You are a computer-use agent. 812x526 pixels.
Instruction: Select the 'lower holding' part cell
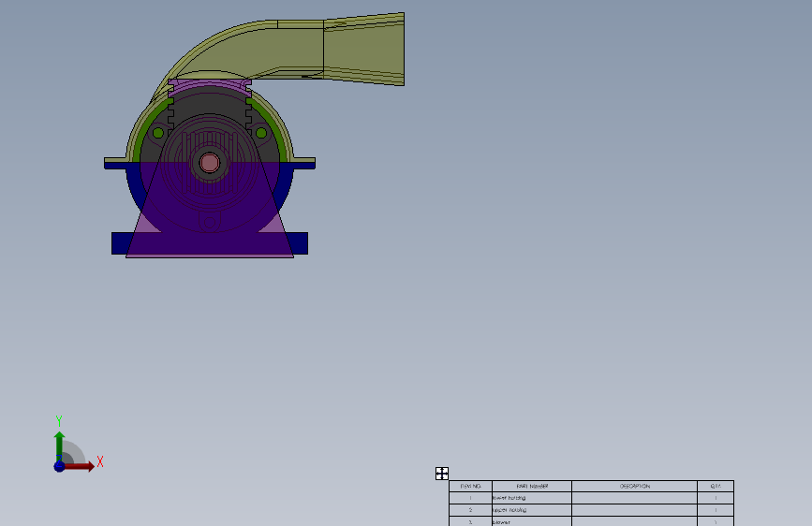click(x=532, y=498)
